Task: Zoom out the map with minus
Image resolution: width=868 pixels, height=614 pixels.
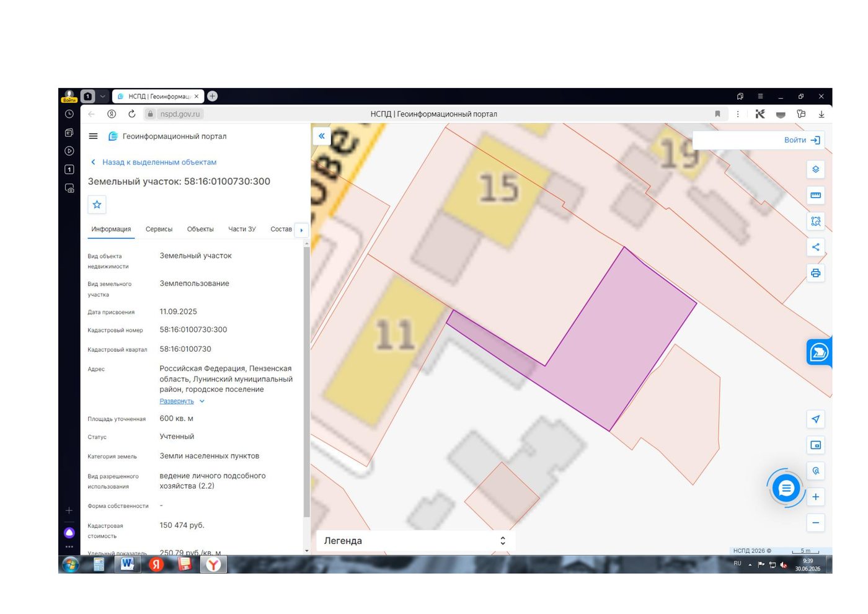Action: 815,523
